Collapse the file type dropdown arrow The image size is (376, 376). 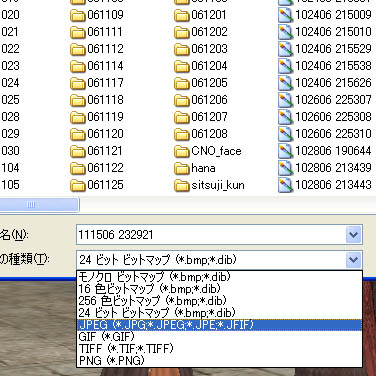pos(354,260)
